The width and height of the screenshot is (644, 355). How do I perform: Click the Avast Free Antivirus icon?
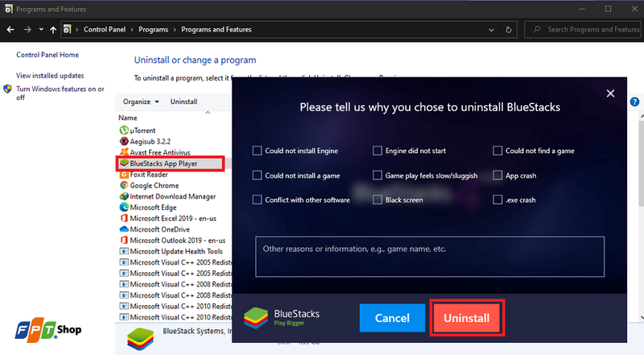(124, 152)
